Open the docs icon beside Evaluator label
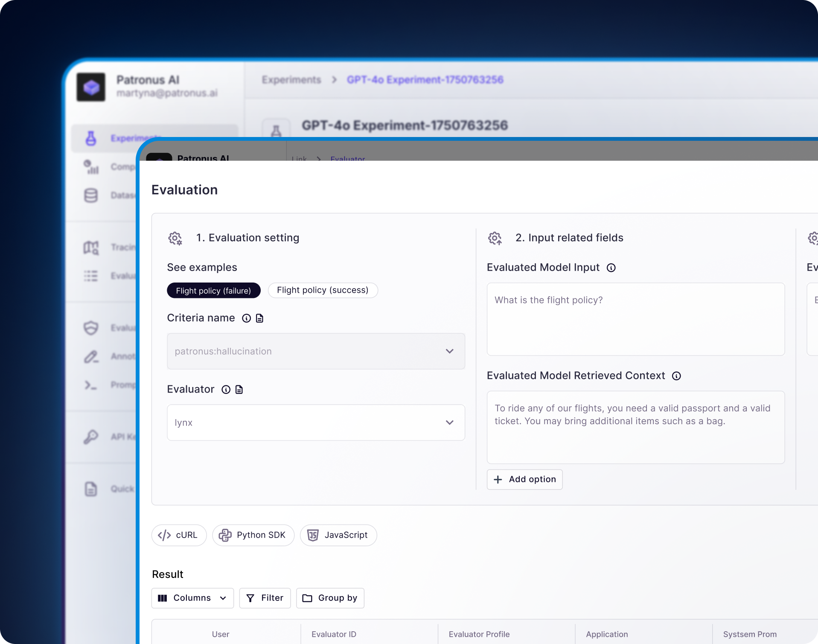 tap(239, 390)
